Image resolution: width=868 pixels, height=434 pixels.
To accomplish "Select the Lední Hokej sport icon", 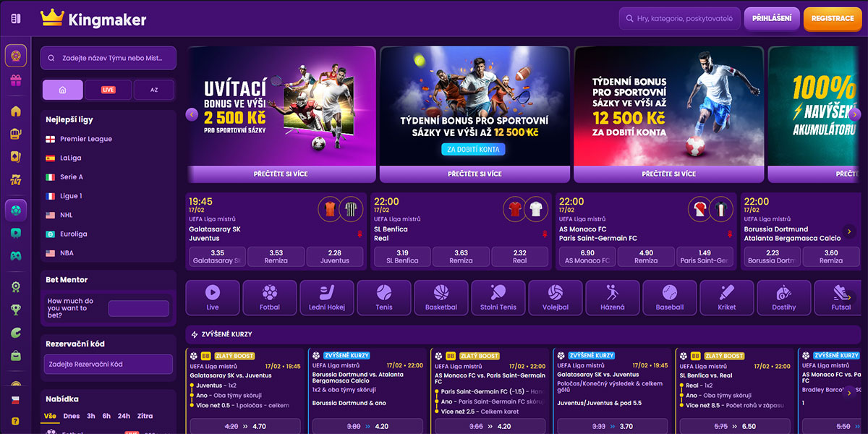I will point(327,297).
